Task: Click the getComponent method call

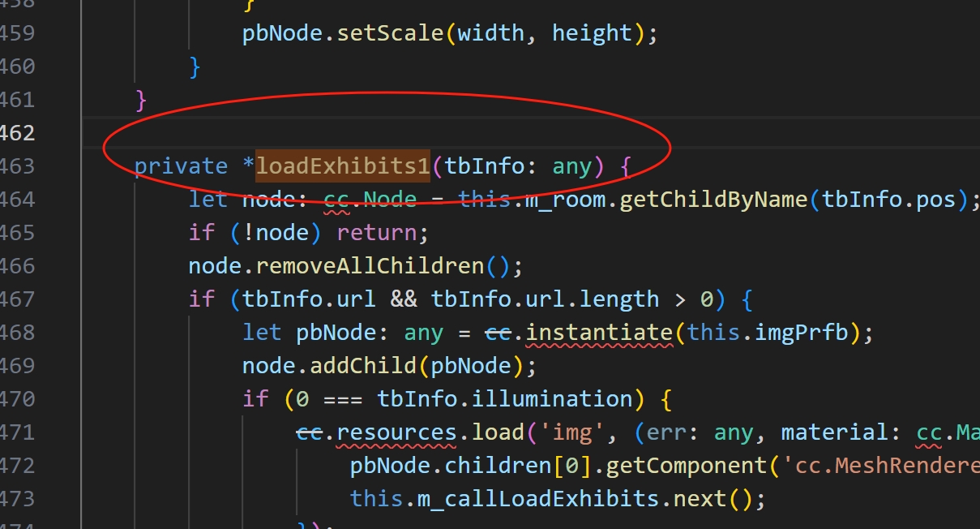Action: 684,466
